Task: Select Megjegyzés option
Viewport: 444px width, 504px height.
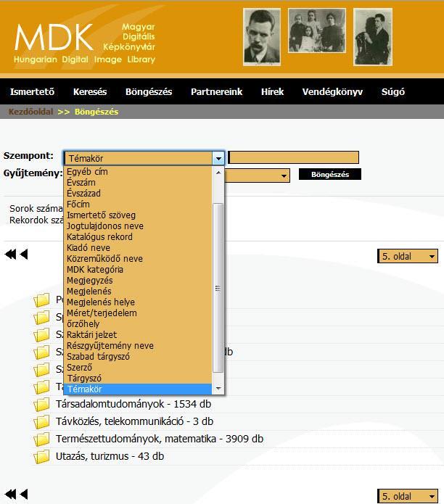Action: pyautogui.click(x=138, y=281)
